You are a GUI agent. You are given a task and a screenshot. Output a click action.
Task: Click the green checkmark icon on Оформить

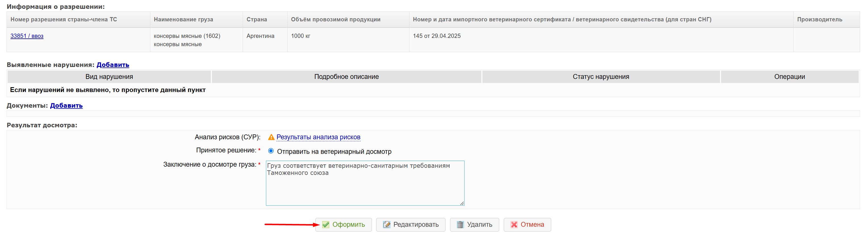pos(326,225)
